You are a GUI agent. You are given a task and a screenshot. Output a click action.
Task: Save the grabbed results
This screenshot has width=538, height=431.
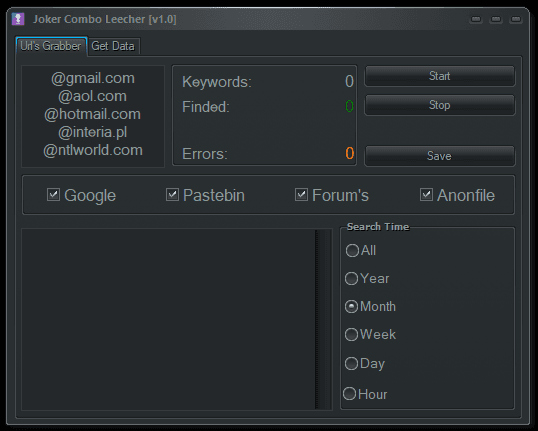coord(440,156)
